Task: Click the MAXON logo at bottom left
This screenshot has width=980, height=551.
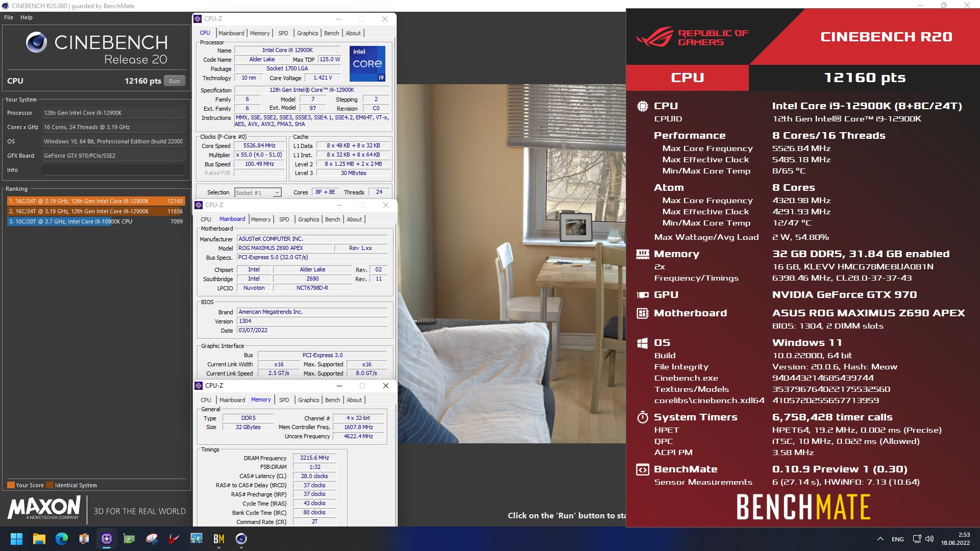Action: [44, 508]
